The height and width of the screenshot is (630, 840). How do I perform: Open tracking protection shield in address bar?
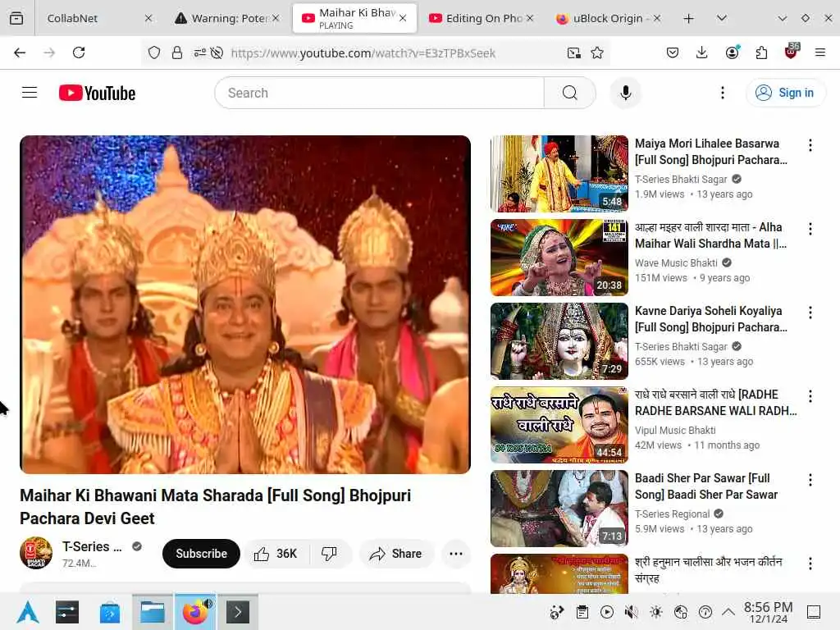click(x=154, y=52)
